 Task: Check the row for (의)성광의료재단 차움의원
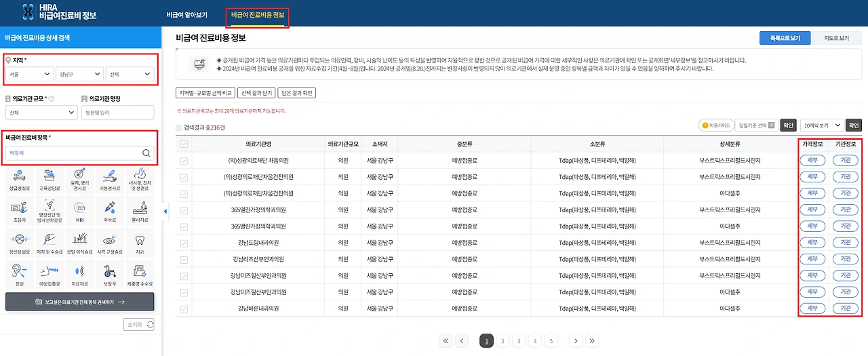pos(184,161)
